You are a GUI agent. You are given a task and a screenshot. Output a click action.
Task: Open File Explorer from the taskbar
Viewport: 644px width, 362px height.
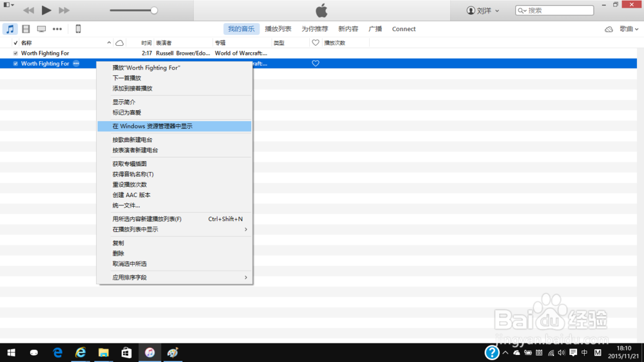[x=104, y=352]
